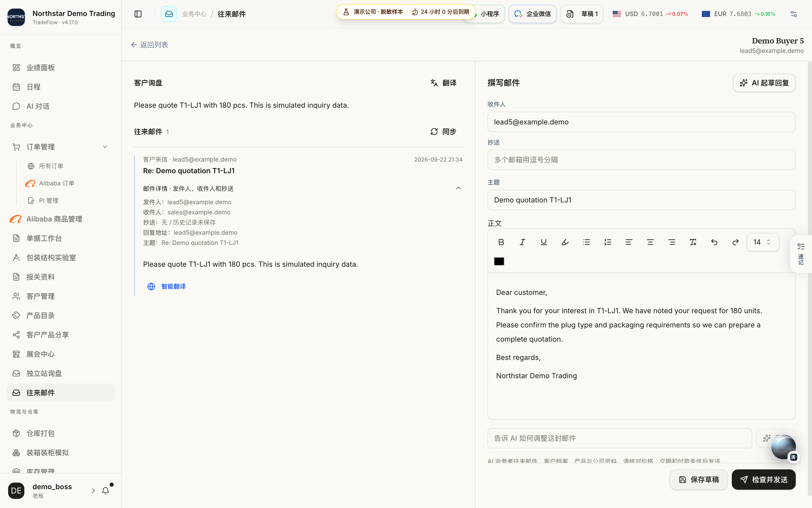Undo last edit in email body
The height and width of the screenshot is (508, 812).
click(x=714, y=242)
